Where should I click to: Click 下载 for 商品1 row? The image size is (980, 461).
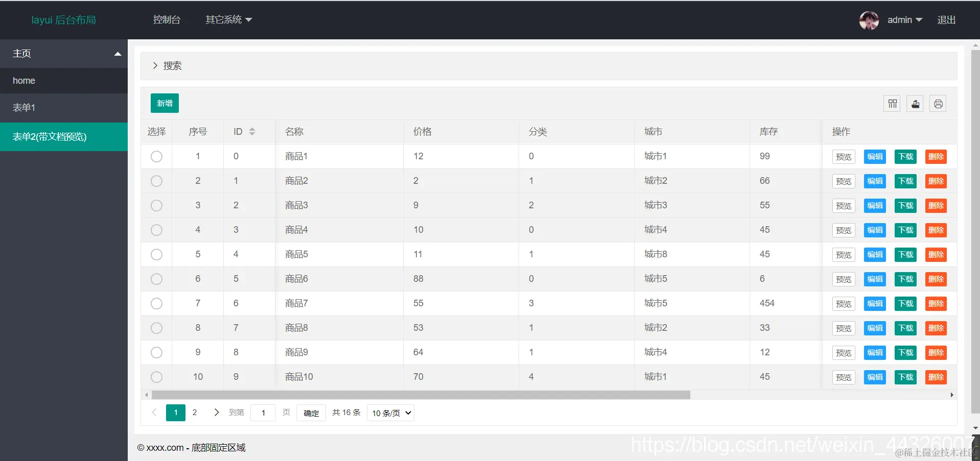[906, 157]
